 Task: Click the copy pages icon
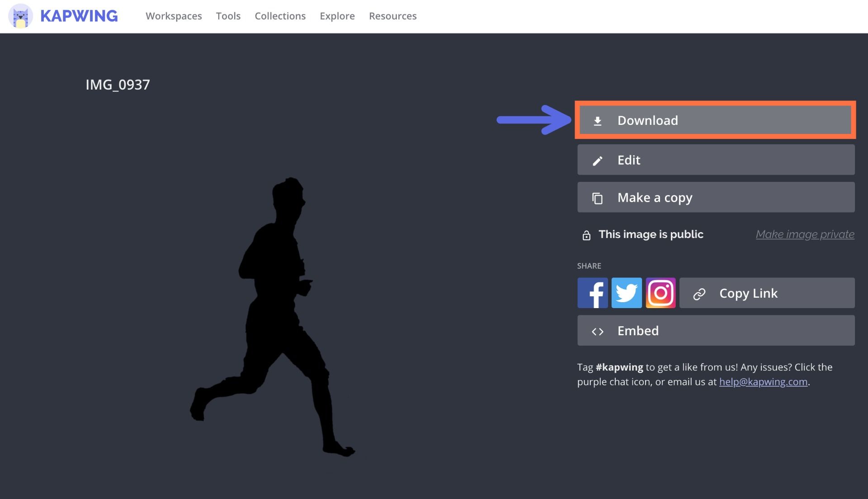pos(597,198)
